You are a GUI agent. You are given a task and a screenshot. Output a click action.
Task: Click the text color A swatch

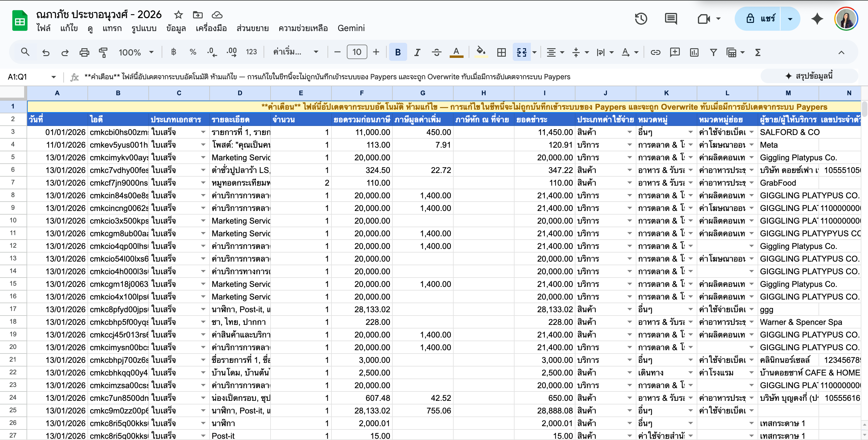[x=456, y=52]
